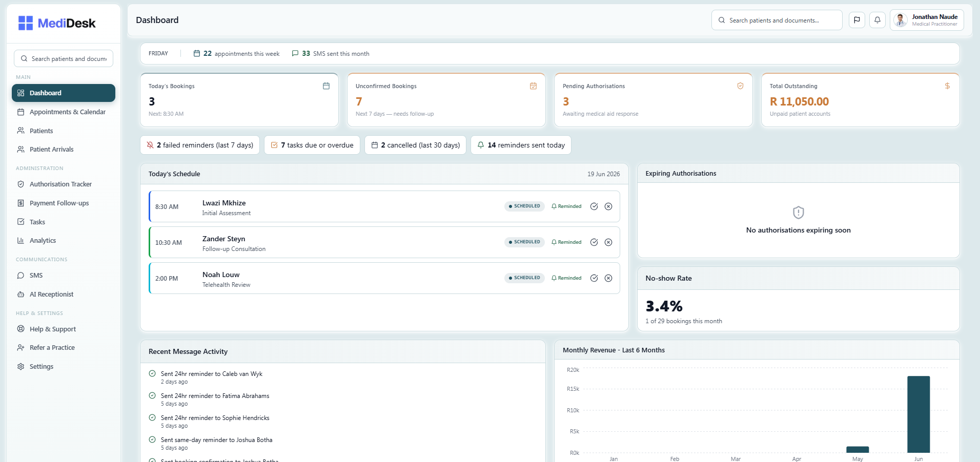Click SCHEDULED badge for Lwazi Mkhize
Screen dimensions: 980x462
(x=524, y=206)
